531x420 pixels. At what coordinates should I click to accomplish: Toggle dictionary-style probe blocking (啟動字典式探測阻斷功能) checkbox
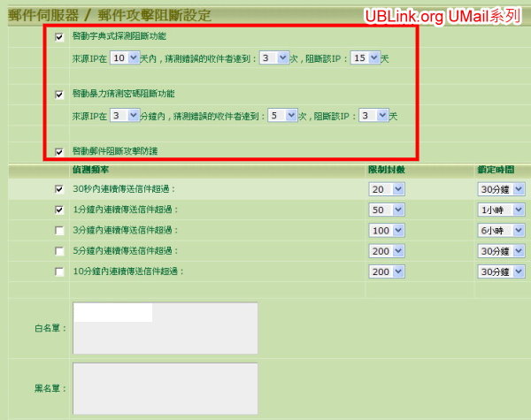click(59, 36)
